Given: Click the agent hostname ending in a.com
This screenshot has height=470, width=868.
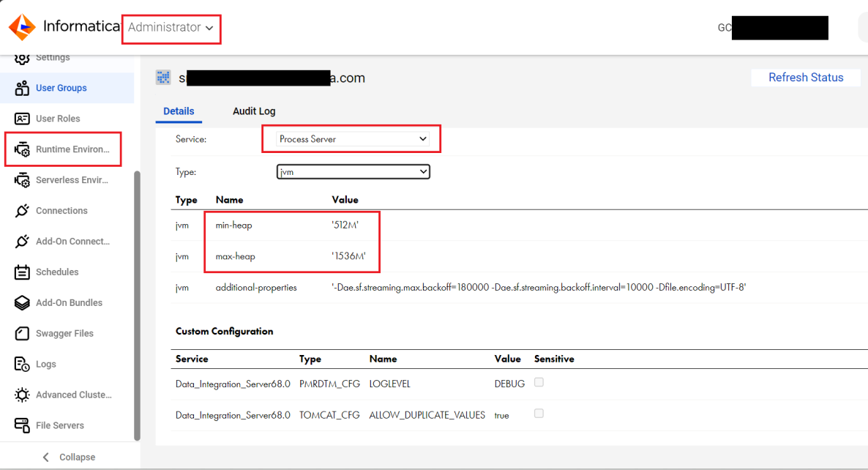Looking at the screenshot, I should point(272,78).
